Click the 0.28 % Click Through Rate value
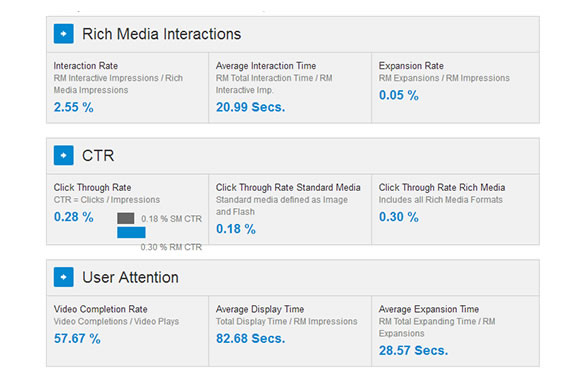The width and height of the screenshot is (588, 381). (74, 217)
